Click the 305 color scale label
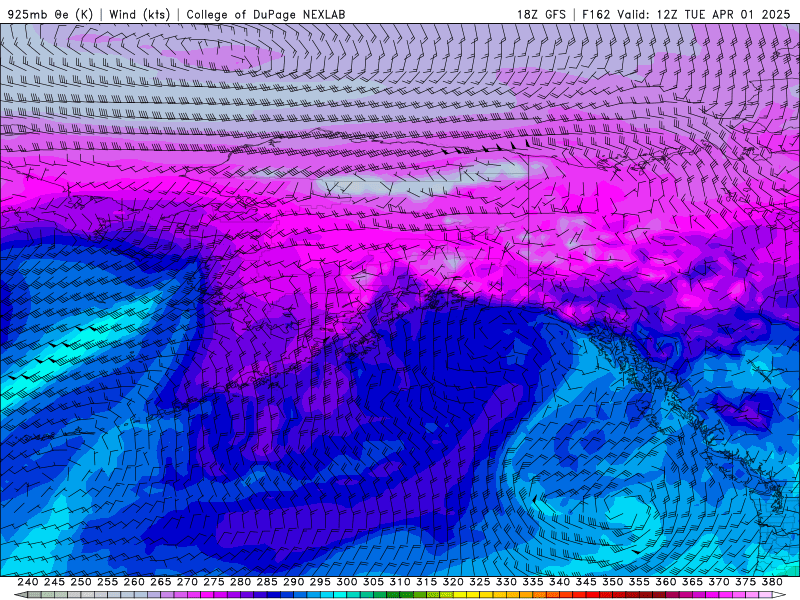Viewport: 800px width, 600px height. pyautogui.click(x=373, y=582)
